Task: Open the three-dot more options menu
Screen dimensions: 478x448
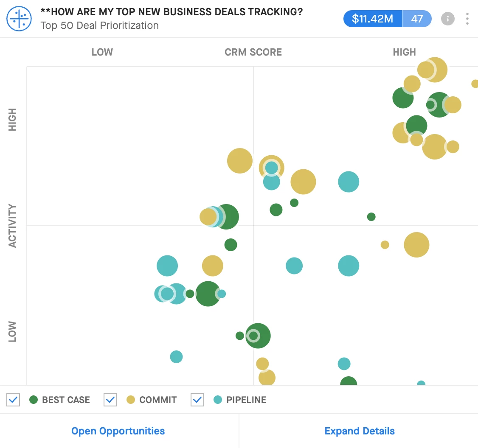Action: point(467,19)
